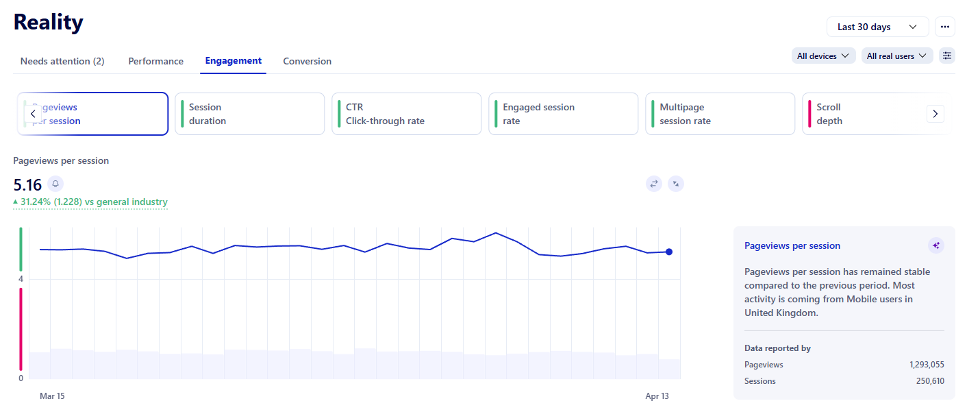Open the filter settings icon beside All real users
This screenshot has height=412, width=980.
[x=947, y=56]
